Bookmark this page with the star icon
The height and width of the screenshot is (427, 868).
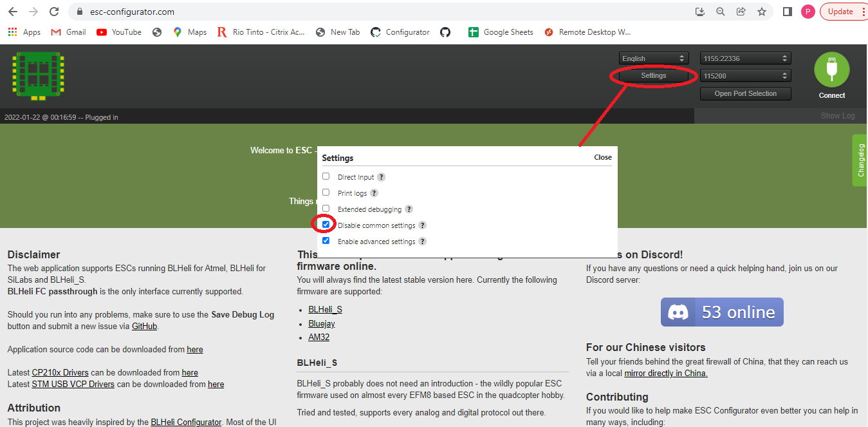point(762,12)
